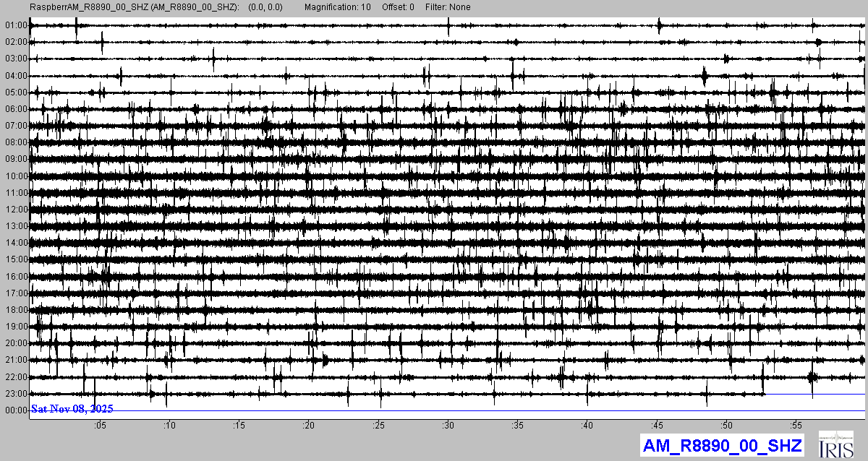Image resolution: width=868 pixels, height=461 pixels.
Task: Select the 06:00 hour trace label
Action: 15,109
